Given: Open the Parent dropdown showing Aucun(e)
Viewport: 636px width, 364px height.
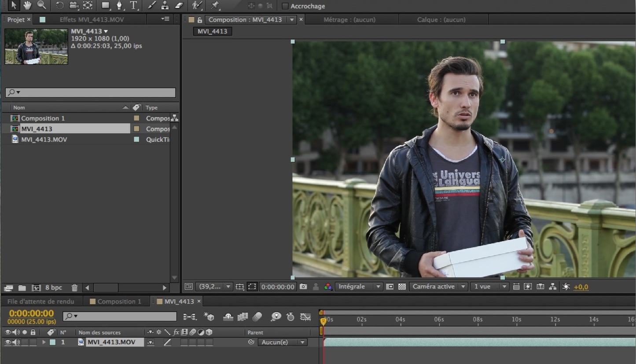Looking at the screenshot, I should point(283,342).
